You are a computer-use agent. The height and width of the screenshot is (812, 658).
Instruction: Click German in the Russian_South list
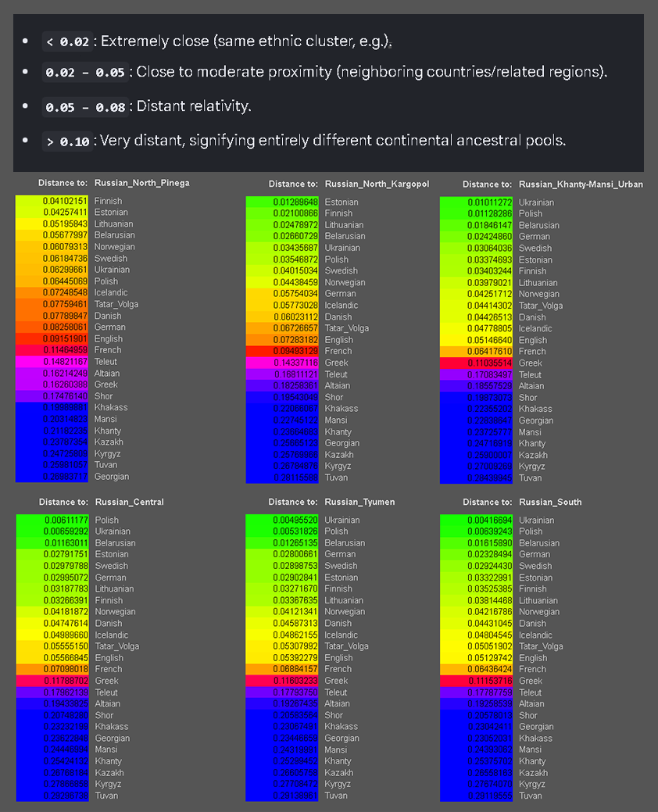pyautogui.click(x=535, y=554)
